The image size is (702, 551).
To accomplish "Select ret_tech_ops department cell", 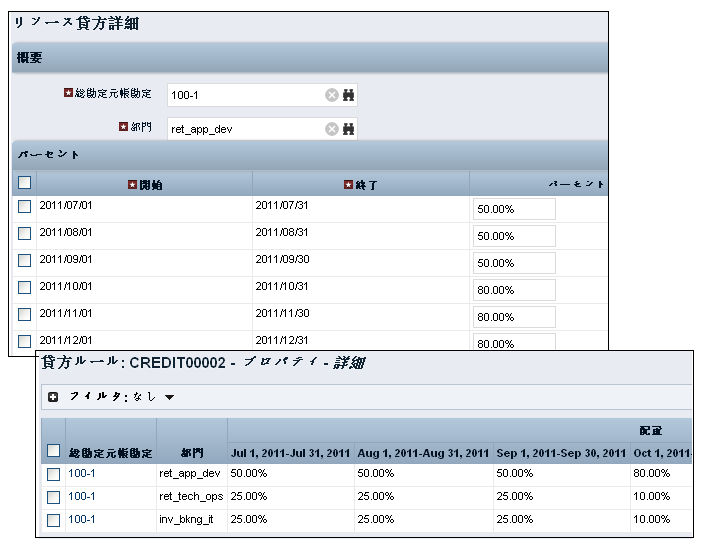I will [192, 497].
